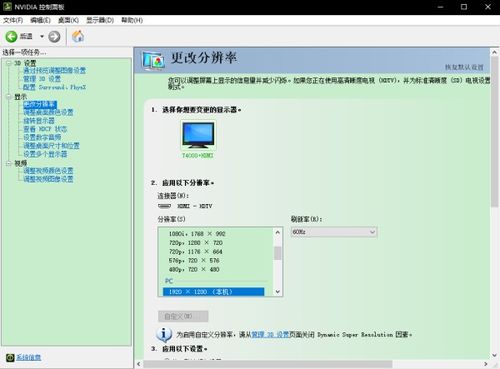Click the System Information icon

[x=10, y=357]
